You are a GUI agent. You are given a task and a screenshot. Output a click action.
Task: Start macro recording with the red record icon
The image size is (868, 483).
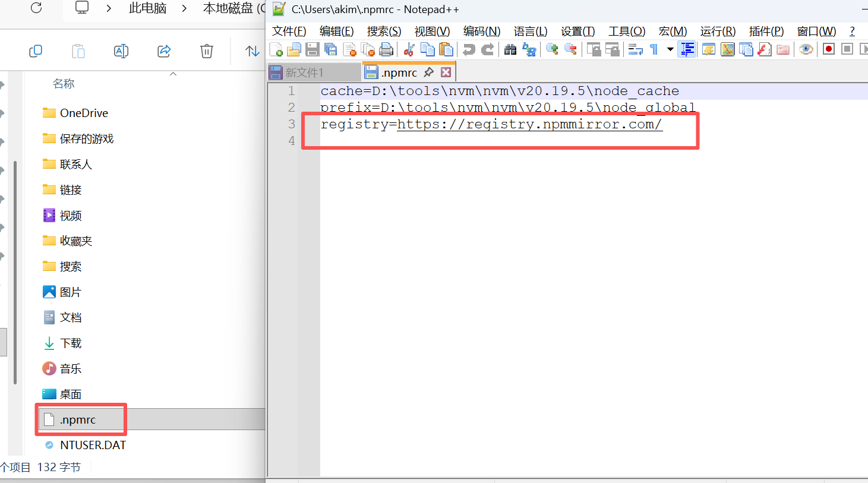828,49
